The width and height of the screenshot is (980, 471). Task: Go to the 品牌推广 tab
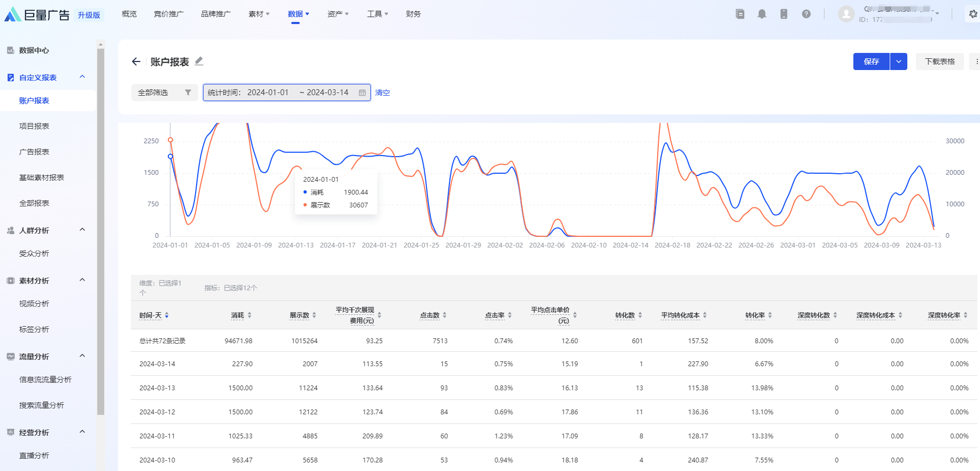pos(216,14)
